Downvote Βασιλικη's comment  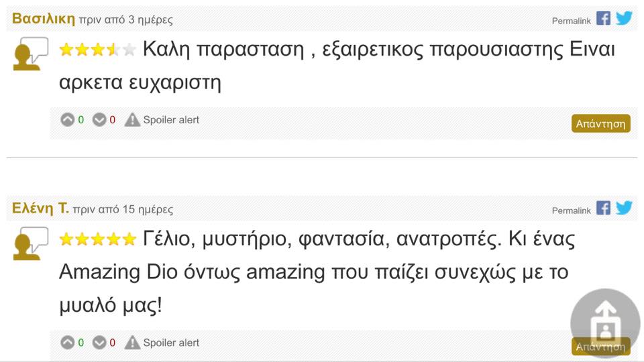99,120
